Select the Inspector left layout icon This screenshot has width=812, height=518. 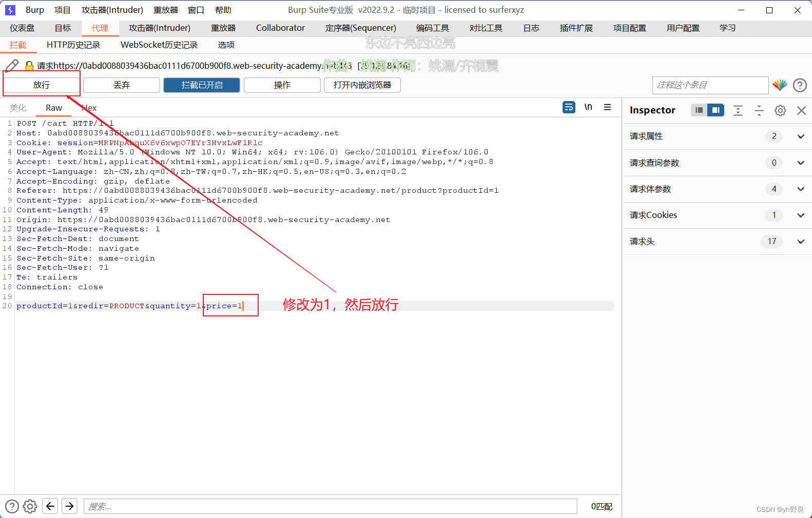point(699,110)
